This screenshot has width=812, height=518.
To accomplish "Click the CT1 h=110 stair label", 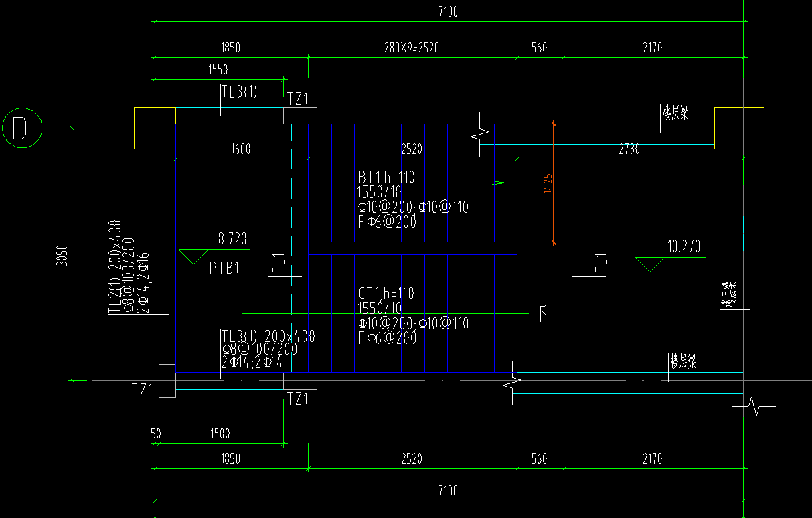I will tap(386, 293).
